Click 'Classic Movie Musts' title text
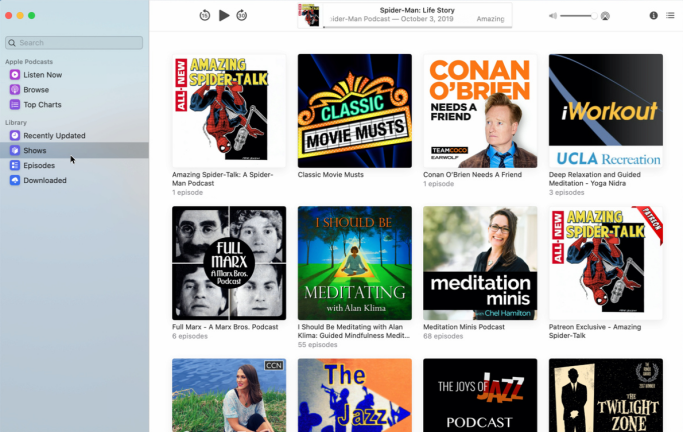 (x=331, y=175)
